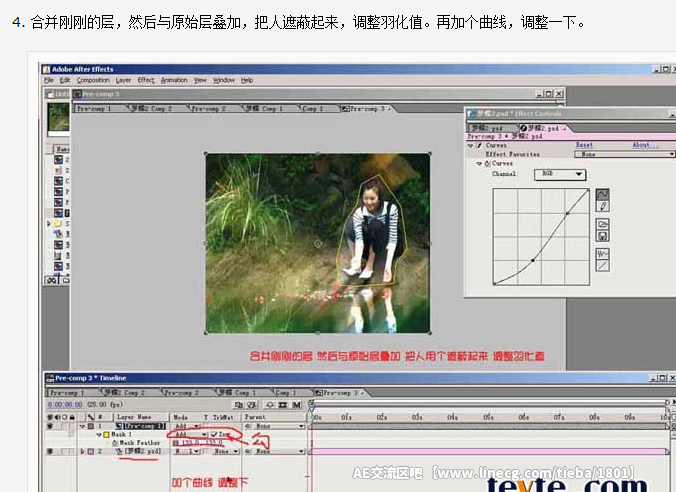Click the effect 'f' icon beside Curves header
676x492 pixels.
pos(479,146)
